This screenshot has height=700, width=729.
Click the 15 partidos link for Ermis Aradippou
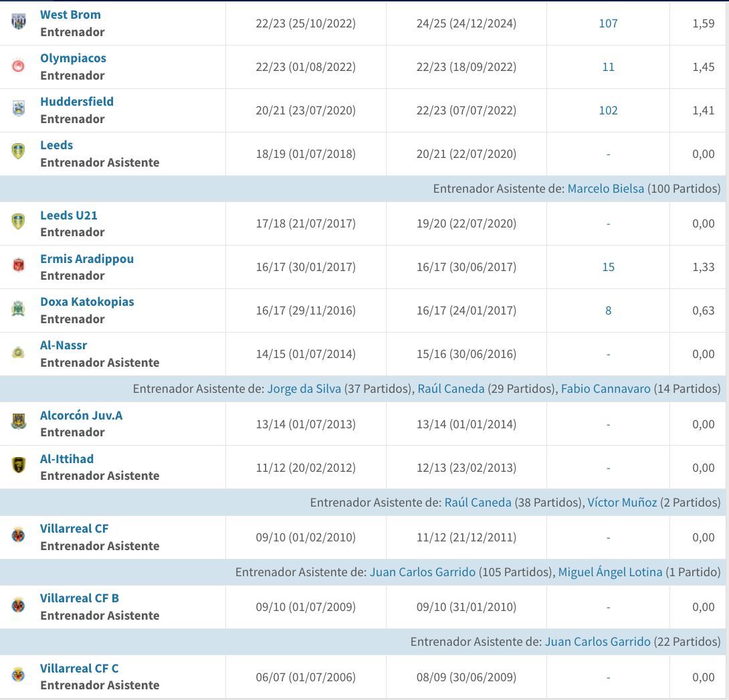pos(608,267)
